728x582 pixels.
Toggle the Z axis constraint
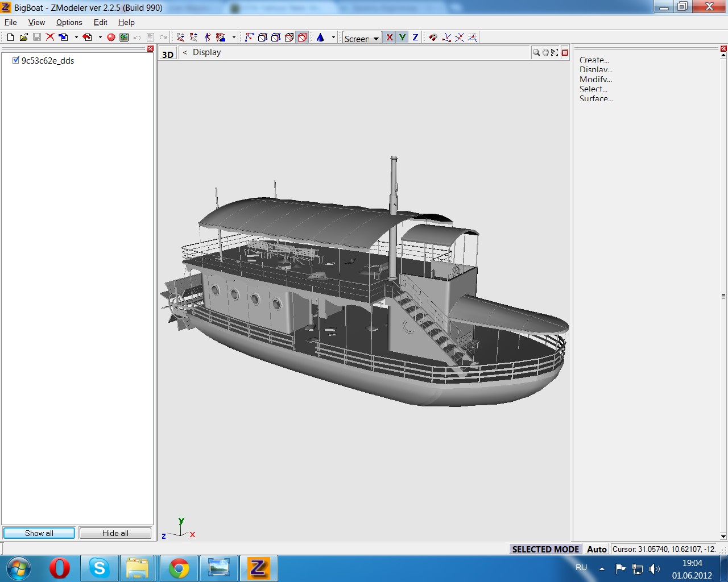[x=415, y=38]
